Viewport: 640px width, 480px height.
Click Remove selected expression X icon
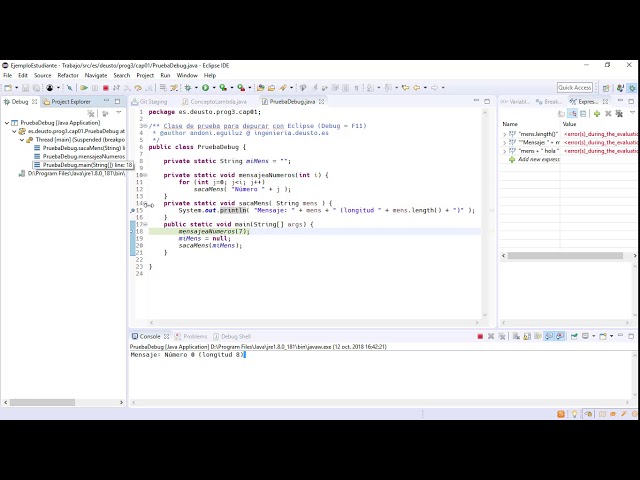coord(608,113)
